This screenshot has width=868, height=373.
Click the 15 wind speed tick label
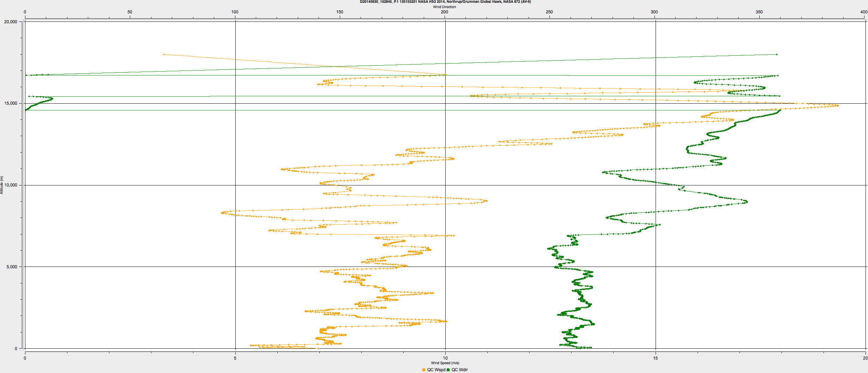[655, 358]
